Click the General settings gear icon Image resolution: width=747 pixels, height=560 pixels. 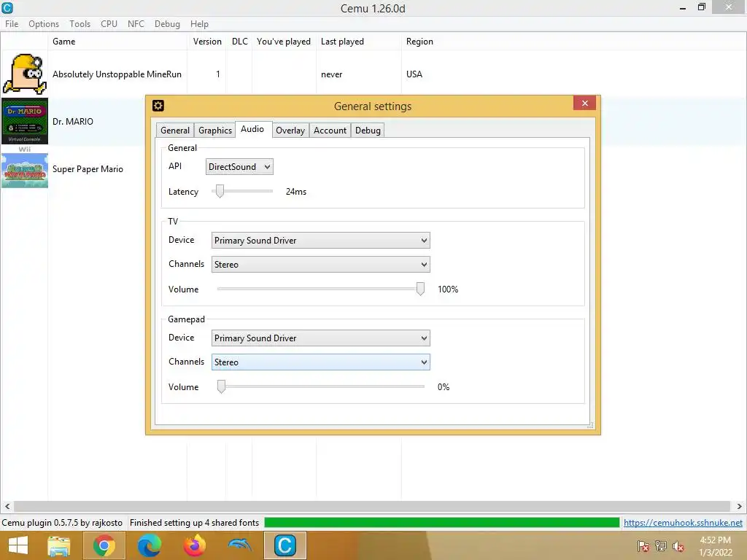click(x=158, y=106)
